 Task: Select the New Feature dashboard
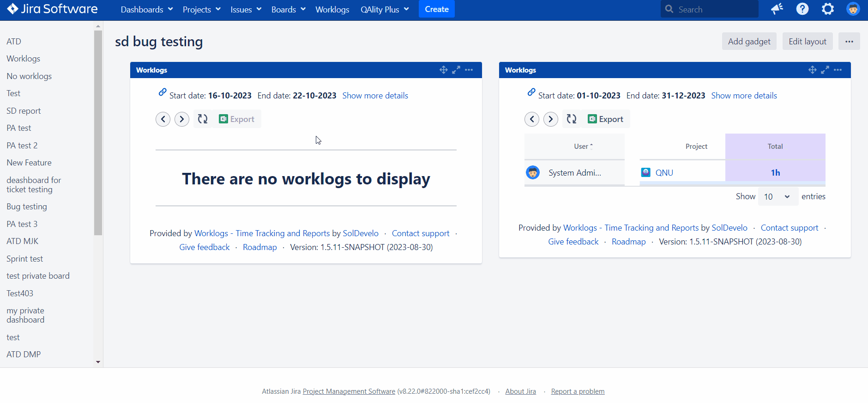(x=29, y=163)
